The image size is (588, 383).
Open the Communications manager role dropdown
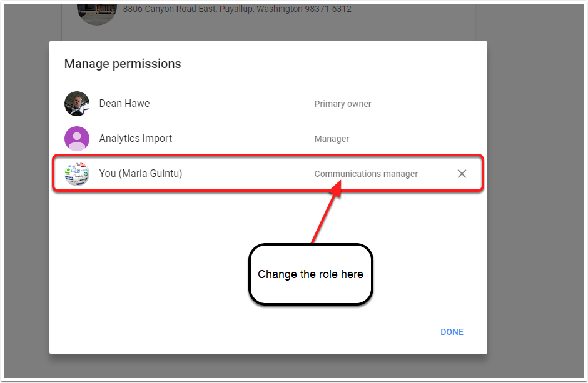tap(366, 174)
